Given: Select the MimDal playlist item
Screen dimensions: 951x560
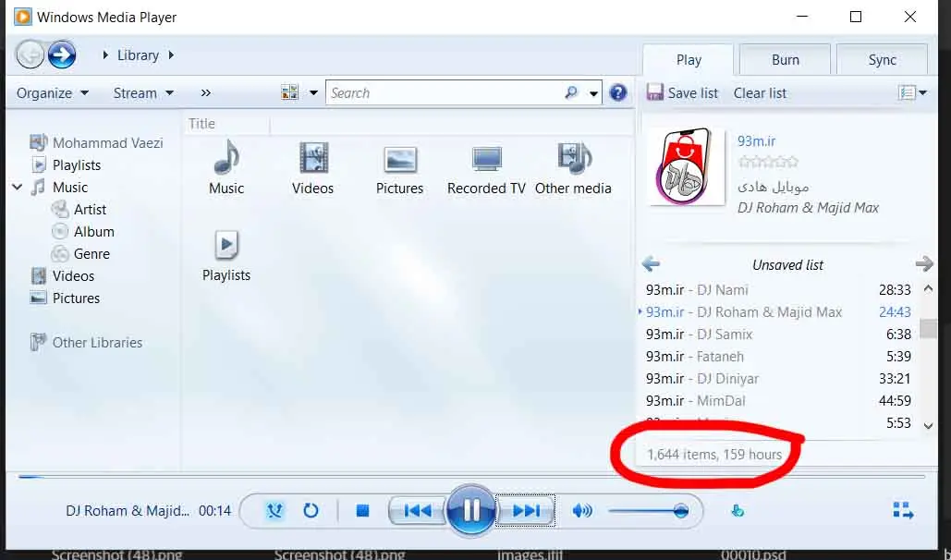Looking at the screenshot, I should pyautogui.click(x=779, y=400).
